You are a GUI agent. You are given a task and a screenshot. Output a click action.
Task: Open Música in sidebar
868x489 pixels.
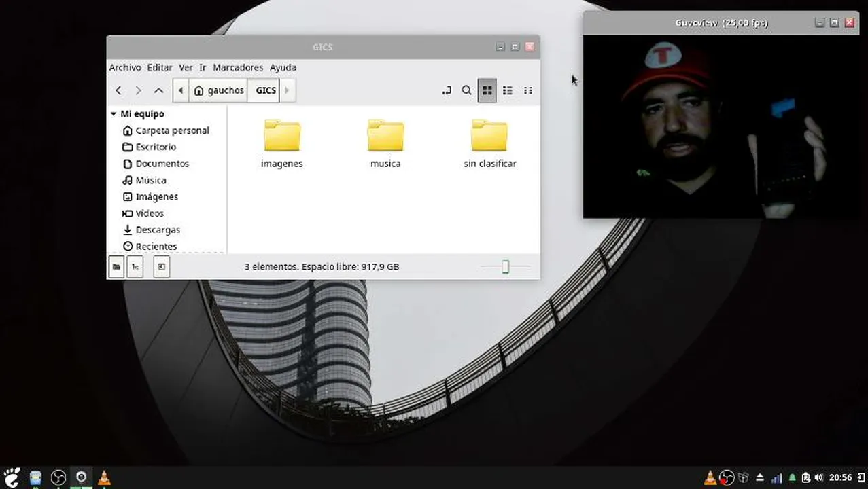[x=144, y=180]
